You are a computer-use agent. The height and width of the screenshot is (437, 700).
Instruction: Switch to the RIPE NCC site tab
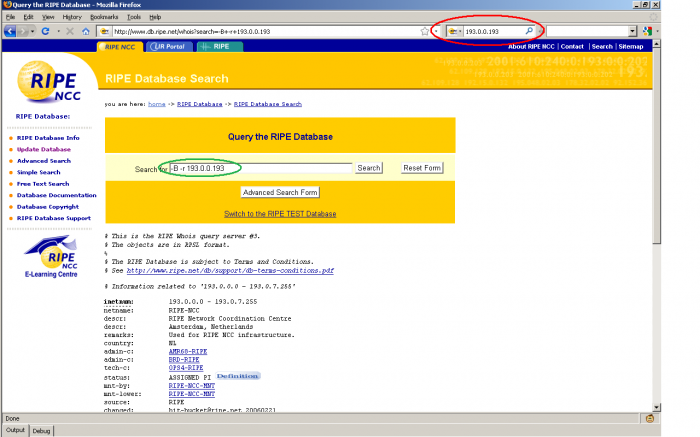(x=120, y=47)
